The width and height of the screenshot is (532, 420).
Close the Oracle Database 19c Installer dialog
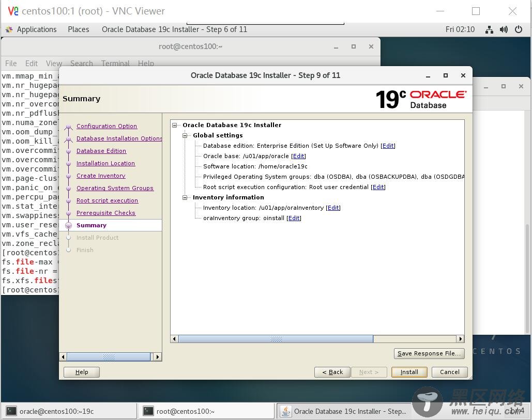pos(463,75)
